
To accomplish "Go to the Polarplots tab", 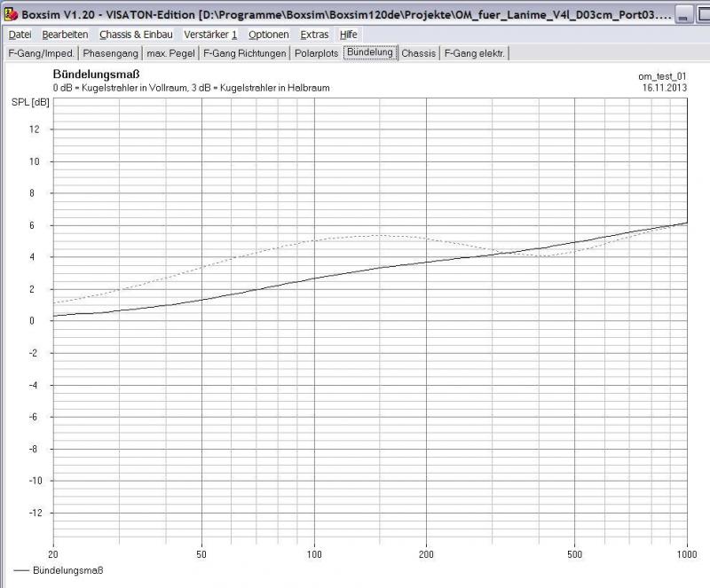I will [x=318, y=53].
